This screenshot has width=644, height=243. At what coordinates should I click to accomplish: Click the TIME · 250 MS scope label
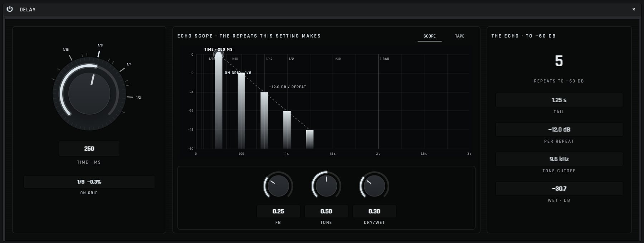click(x=218, y=49)
